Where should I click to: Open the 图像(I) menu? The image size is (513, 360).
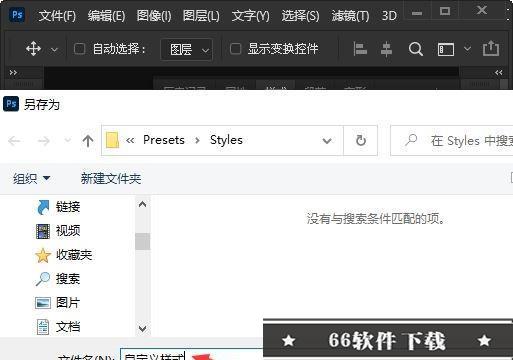[154, 16]
